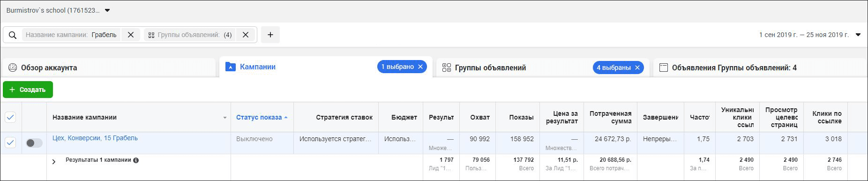
Task: Click the info icon next to Результаты 1 кампании
Action: pyautogui.click(x=136, y=160)
